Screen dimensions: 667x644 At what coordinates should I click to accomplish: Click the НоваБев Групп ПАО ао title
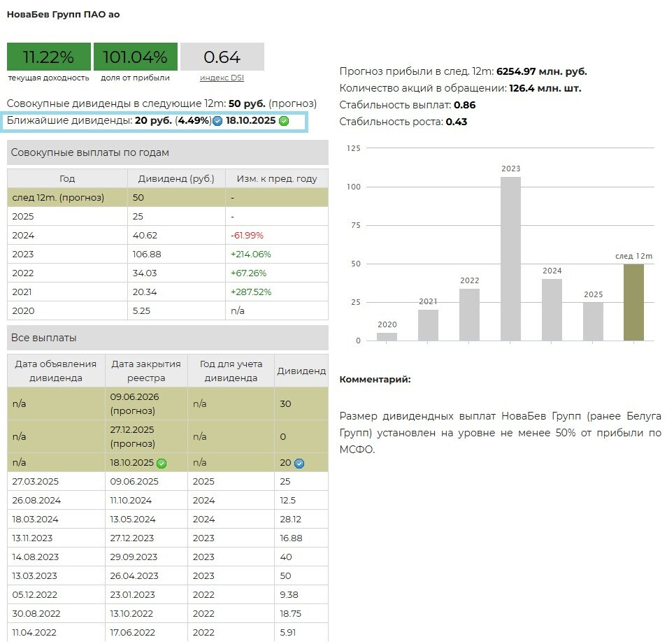click(63, 15)
